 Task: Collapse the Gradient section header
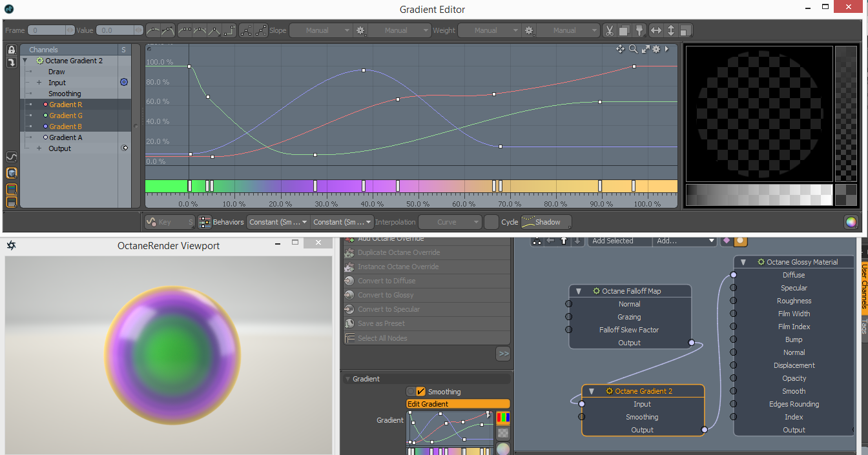(347, 379)
